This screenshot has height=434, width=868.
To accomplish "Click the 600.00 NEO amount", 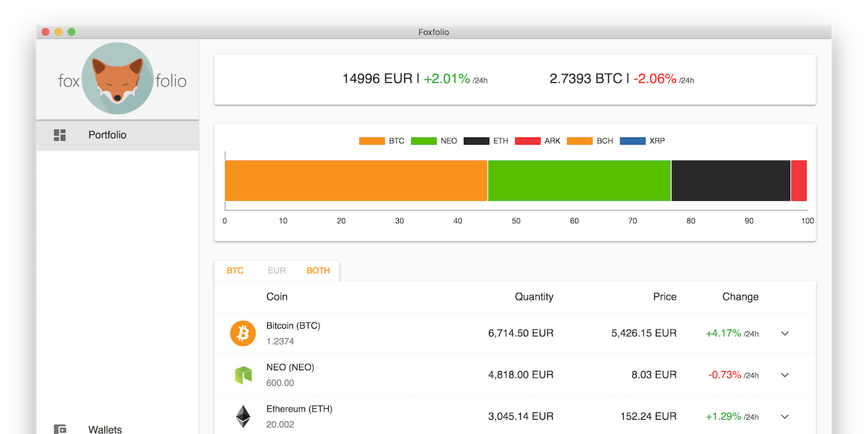I will (x=280, y=382).
